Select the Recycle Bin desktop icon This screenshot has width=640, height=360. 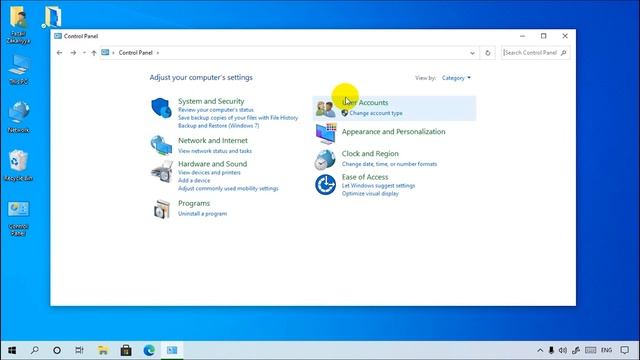[18, 165]
